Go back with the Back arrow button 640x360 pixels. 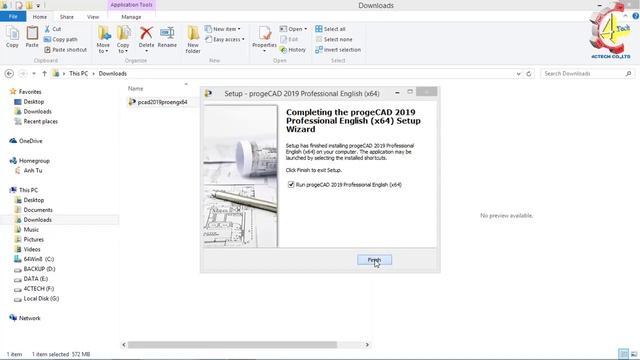click(9, 73)
